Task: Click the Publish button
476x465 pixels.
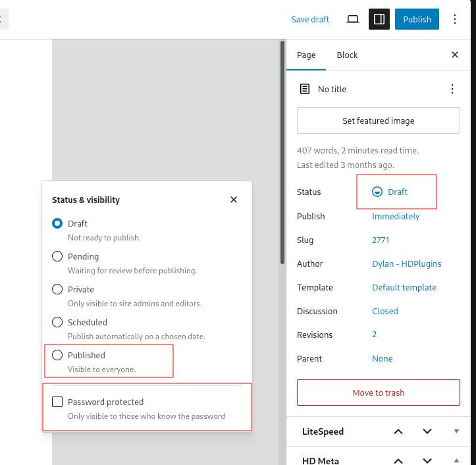Action: 417,19
